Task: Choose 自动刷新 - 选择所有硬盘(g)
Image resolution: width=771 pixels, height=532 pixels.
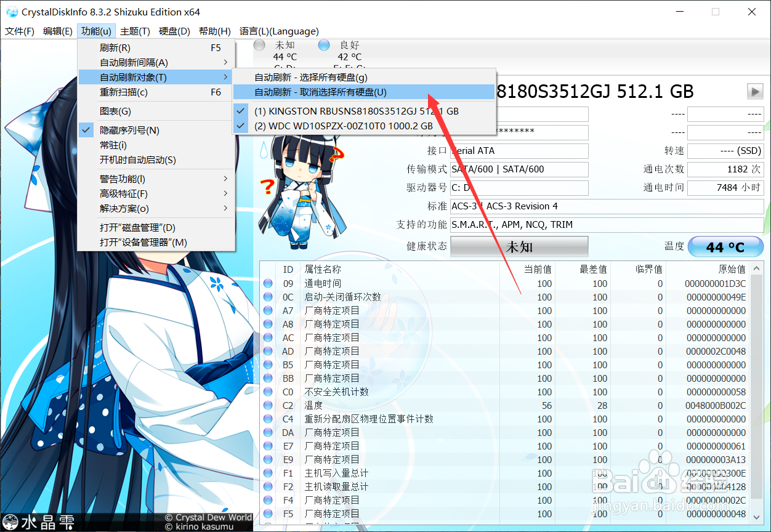Action: 364,78
